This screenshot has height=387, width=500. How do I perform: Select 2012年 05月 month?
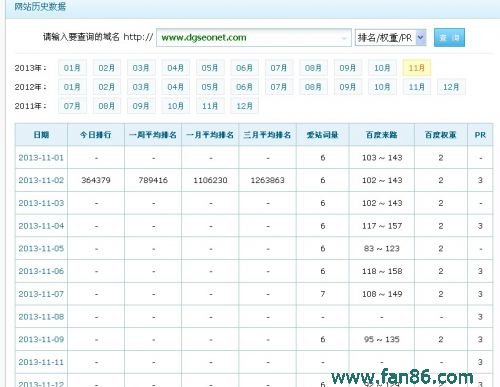(x=210, y=87)
